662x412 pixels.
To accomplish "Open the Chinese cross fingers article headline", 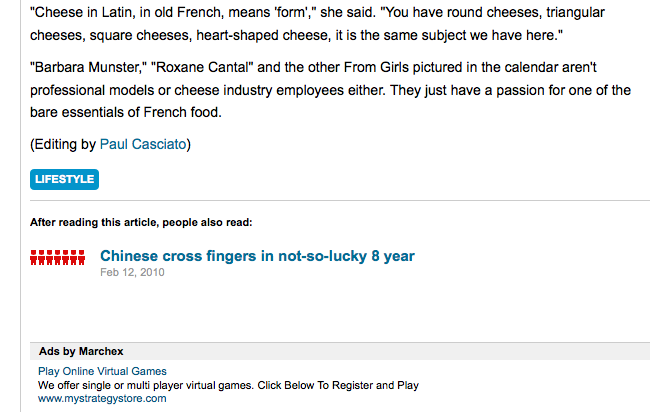I will [257, 256].
